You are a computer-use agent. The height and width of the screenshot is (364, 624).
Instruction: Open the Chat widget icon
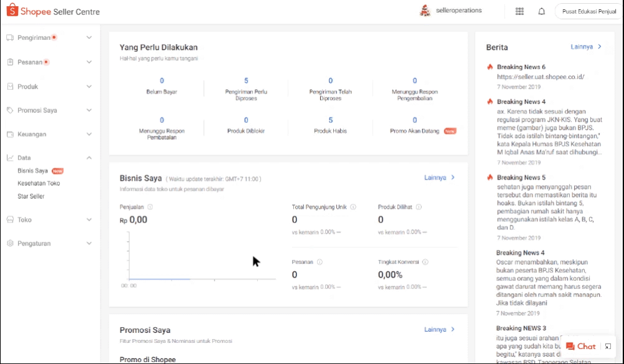tap(570, 346)
